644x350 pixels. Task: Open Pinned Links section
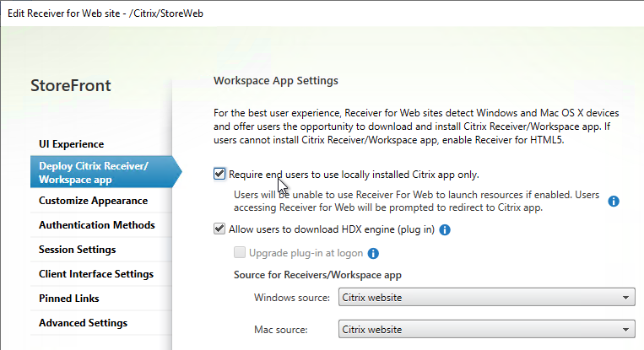[x=69, y=299]
